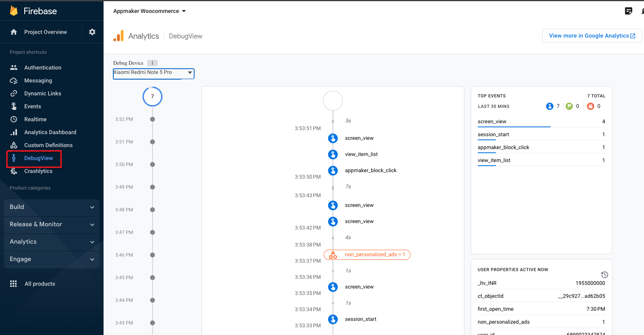
Task: Go to Crashlytics in the sidebar
Action: point(38,171)
